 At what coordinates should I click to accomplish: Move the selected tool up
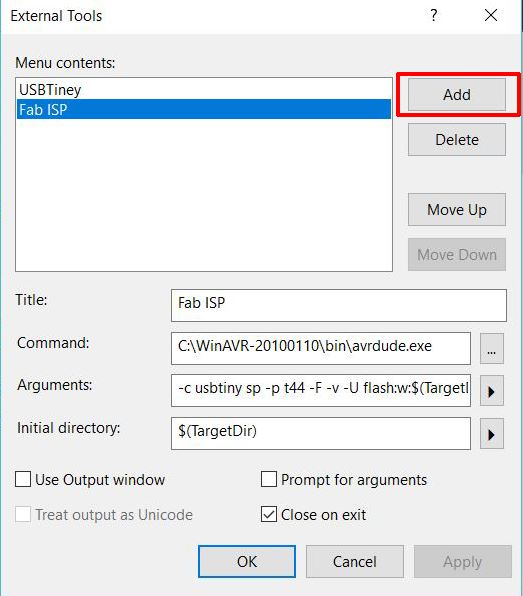(x=457, y=209)
